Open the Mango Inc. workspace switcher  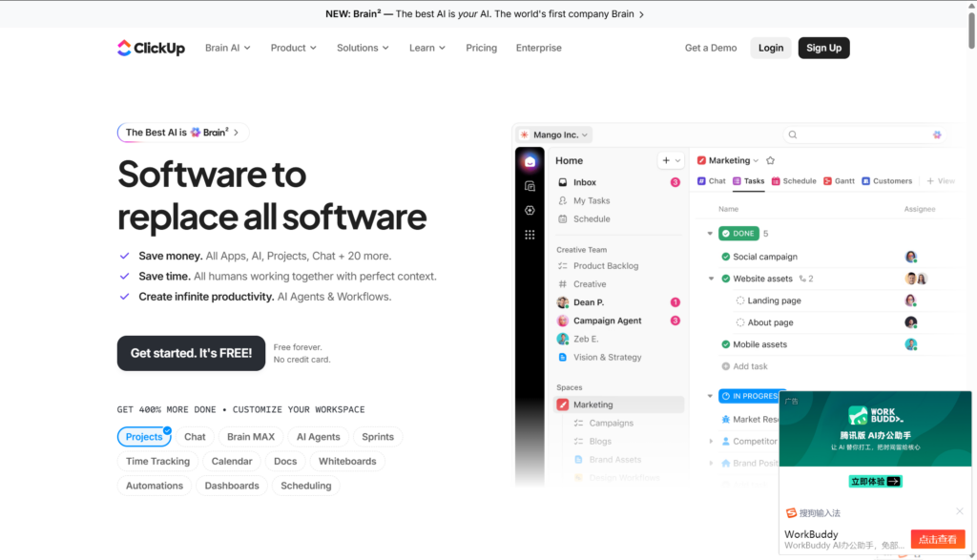point(554,135)
